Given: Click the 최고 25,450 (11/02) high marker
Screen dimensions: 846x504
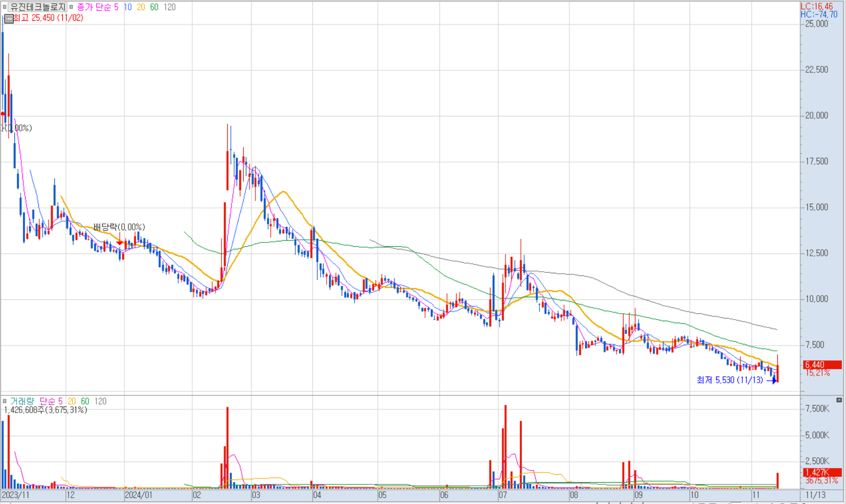Looking at the screenshot, I should (48, 18).
